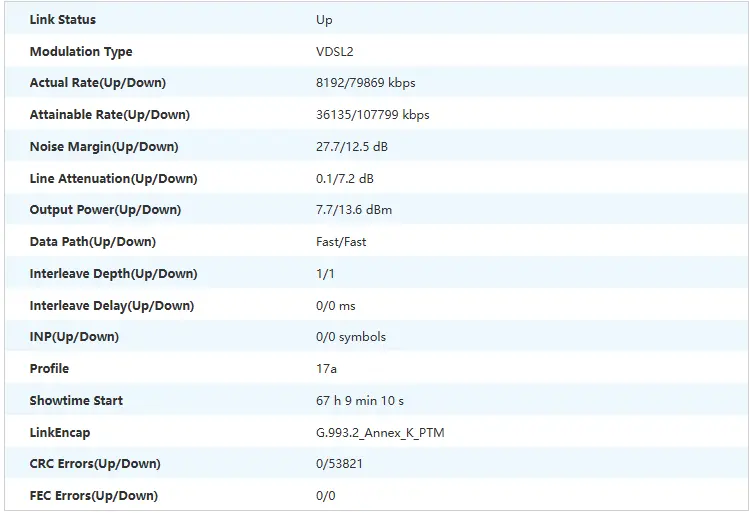Click the 'FEC Errors(Up/Down)' label
This screenshot has height=513, width=749.
coord(94,496)
